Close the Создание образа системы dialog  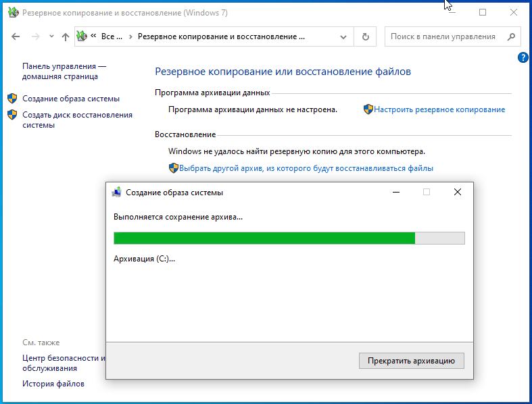[458, 192]
